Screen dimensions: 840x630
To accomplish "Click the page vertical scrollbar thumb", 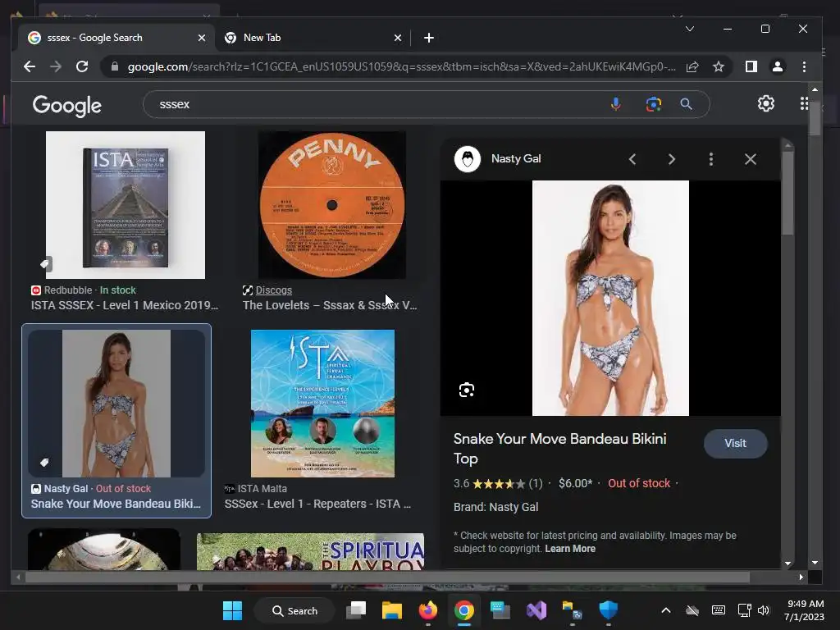I will pyautogui.click(x=815, y=118).
